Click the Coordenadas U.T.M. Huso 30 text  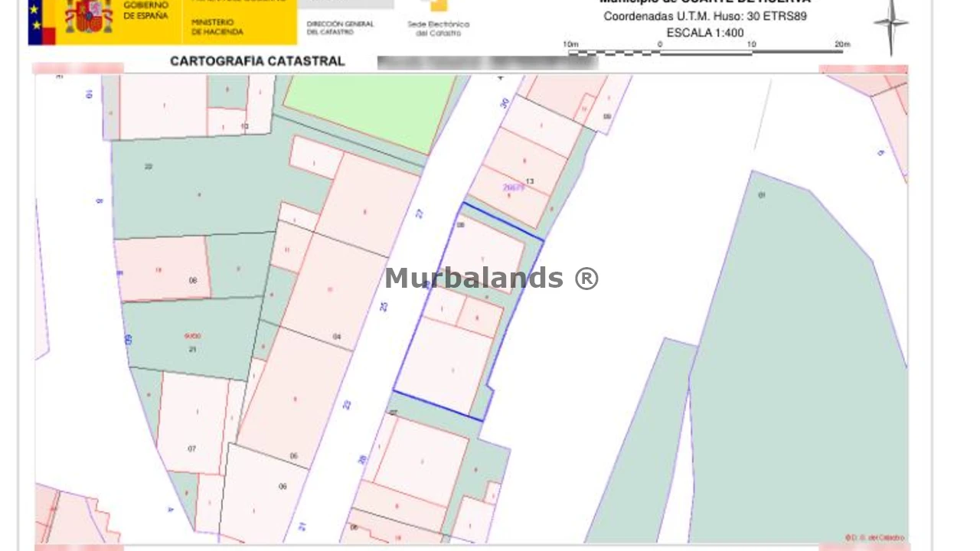click(x=704, y=16)
